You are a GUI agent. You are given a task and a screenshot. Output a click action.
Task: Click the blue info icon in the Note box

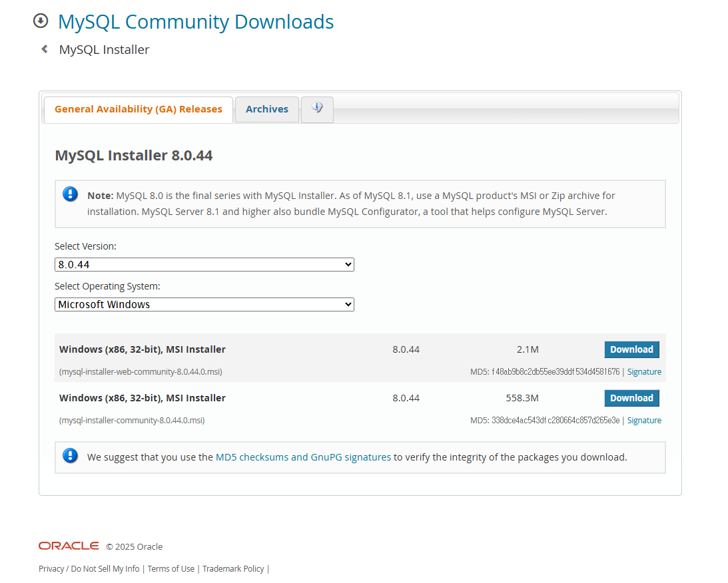point(70,194)
